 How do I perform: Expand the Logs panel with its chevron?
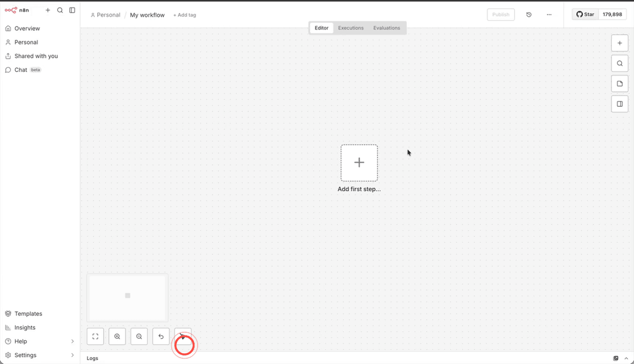click(x=627, y=358)
